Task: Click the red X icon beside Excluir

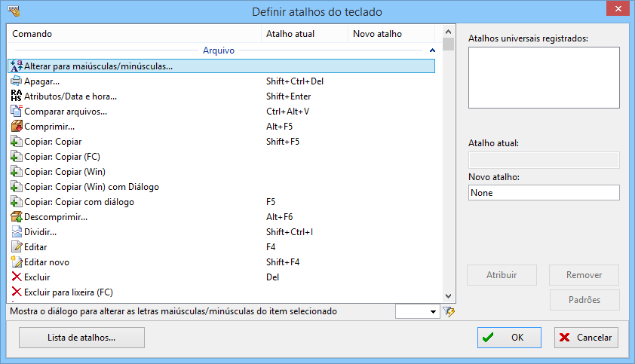Action: pyautogui.click(x=16, y=277)
